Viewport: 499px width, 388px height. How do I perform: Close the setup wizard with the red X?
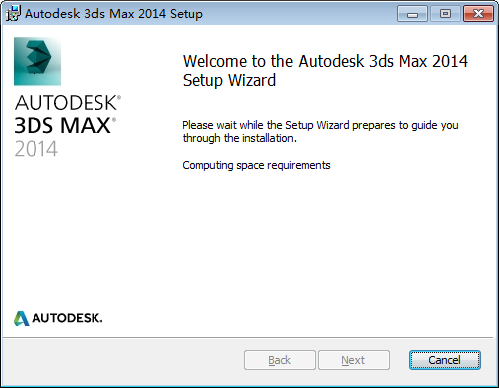point(478,14)
